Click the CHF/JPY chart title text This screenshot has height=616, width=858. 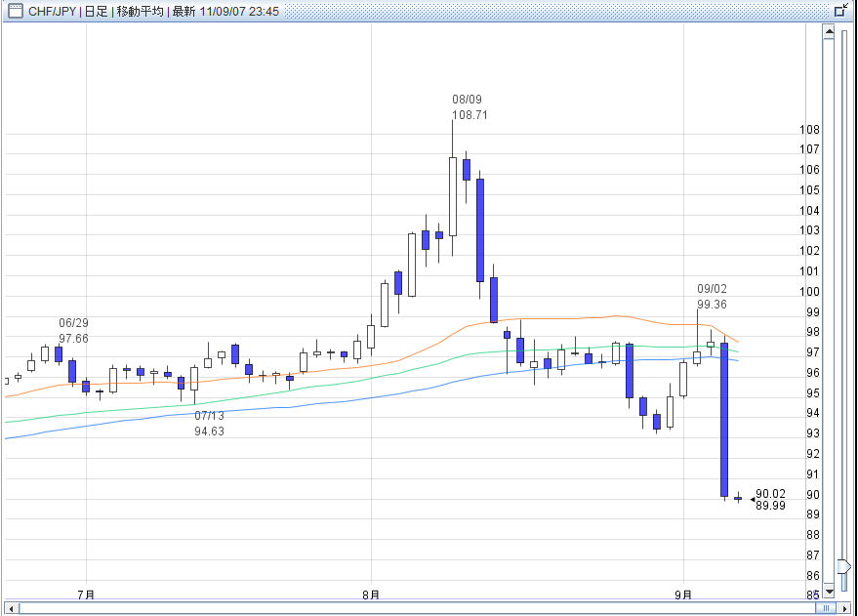point(153,11)
